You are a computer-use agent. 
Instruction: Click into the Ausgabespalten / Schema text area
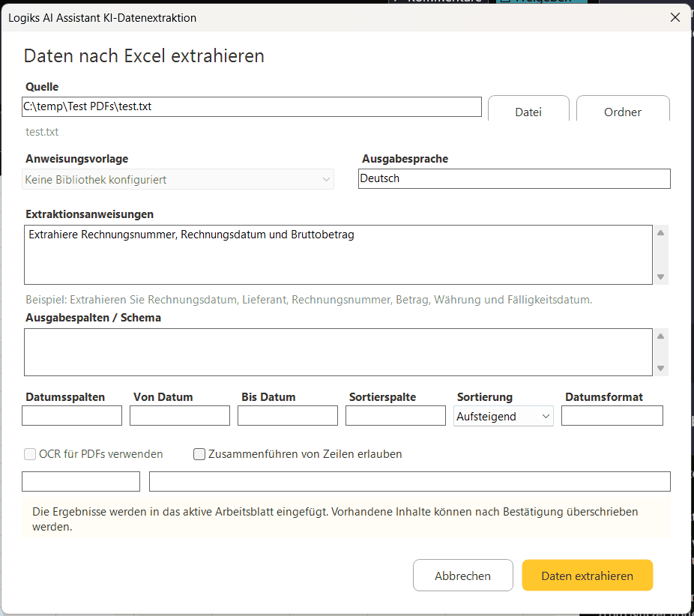click(338, 352)
